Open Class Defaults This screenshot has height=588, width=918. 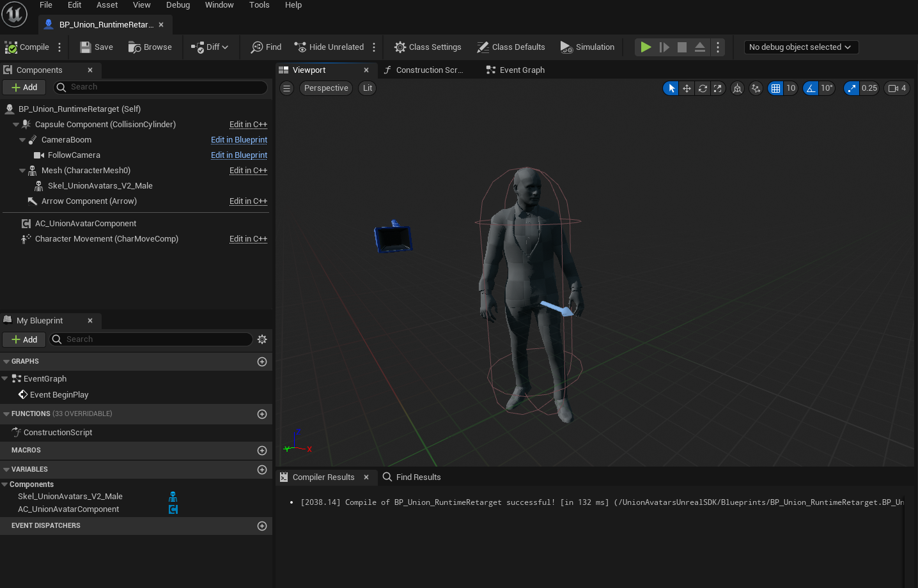point(511,47)
